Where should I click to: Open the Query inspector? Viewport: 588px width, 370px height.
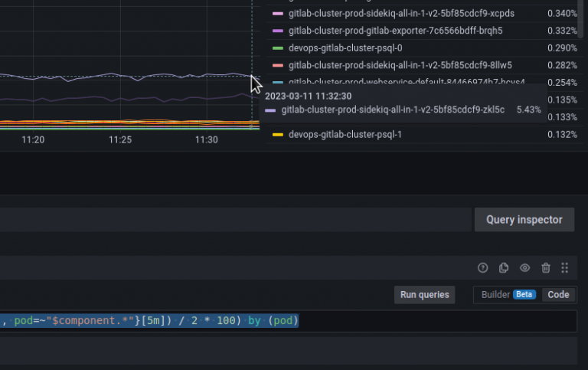tap(524, 220)
